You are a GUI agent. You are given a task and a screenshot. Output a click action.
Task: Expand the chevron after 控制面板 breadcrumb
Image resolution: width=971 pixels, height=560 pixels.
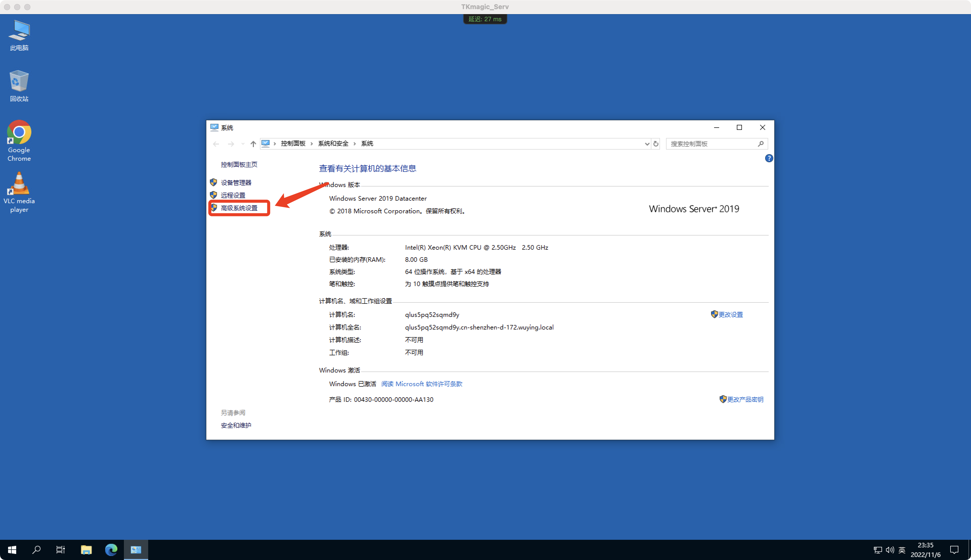[x=312, y=144]
